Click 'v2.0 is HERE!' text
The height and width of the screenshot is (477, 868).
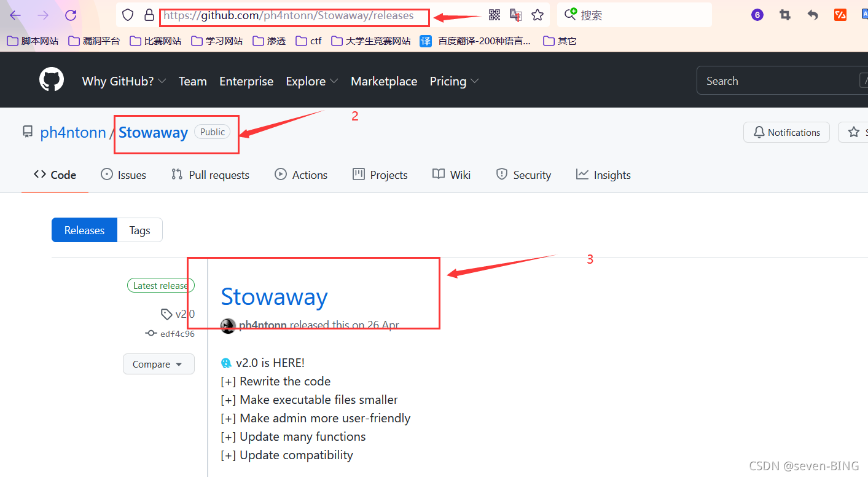tap(270, 363)
